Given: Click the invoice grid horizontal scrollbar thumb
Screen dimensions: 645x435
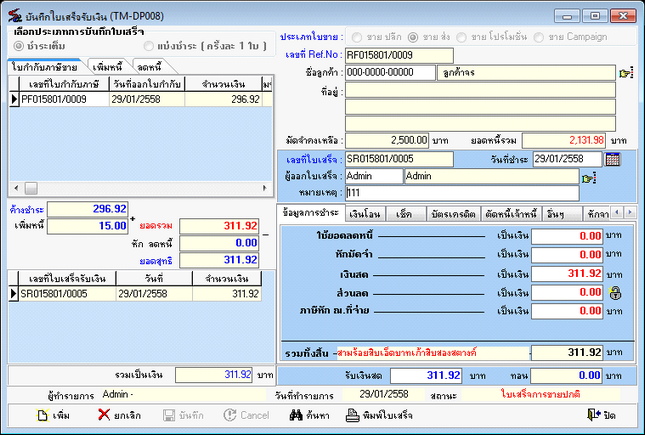Looking at the screenshot, I should (31, 188).
